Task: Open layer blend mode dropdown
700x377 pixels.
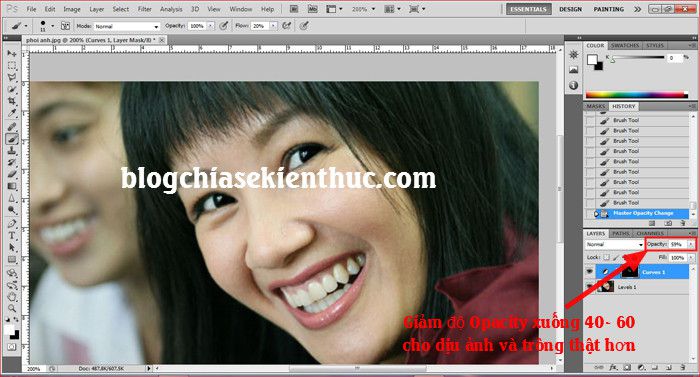Action: [614, 244]
